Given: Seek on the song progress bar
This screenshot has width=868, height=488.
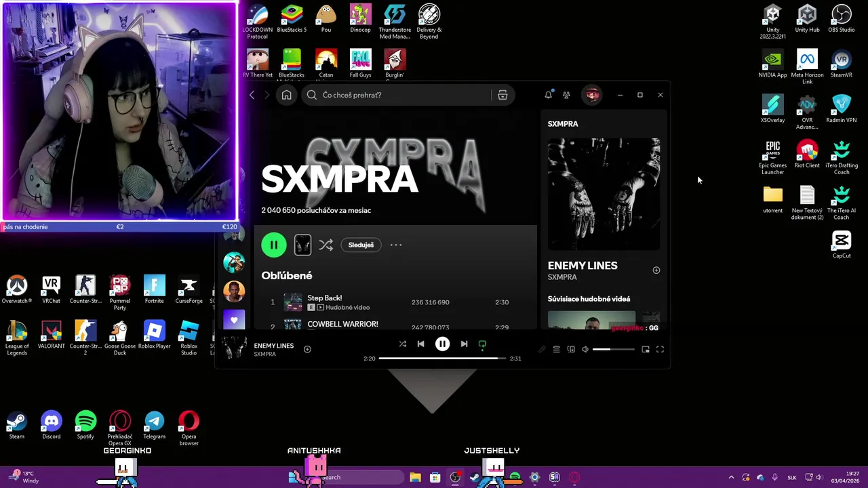Looking at the screenshot, I should coord(442,358).
